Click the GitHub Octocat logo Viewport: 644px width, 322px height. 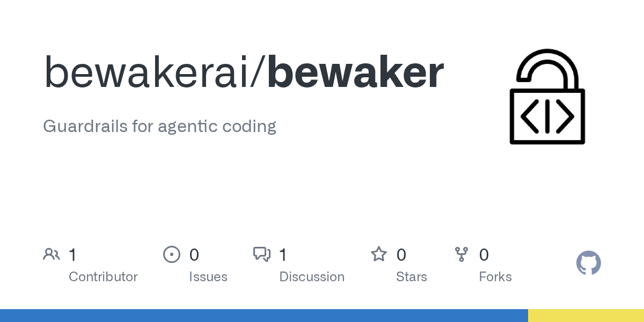pyautogui.click(x=588, y=263)
